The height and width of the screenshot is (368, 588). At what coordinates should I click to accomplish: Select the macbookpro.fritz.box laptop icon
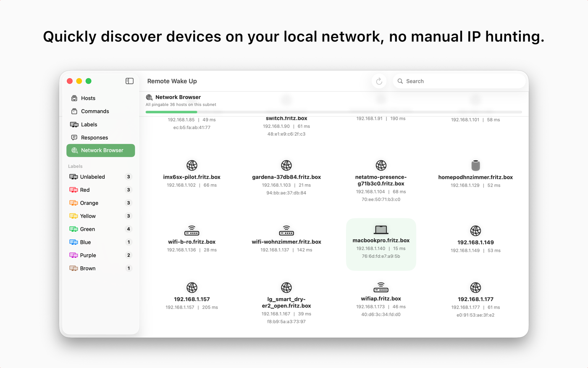point(381,230)
